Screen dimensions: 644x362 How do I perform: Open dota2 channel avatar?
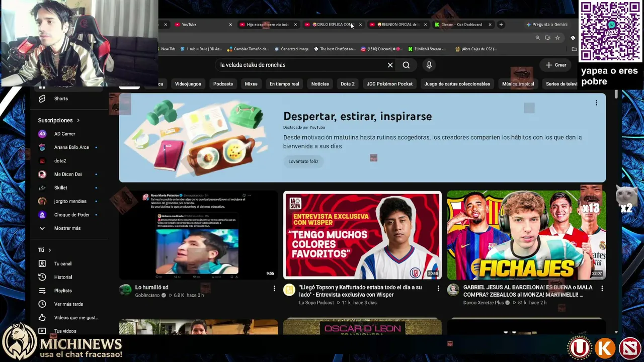coord(42,161)
